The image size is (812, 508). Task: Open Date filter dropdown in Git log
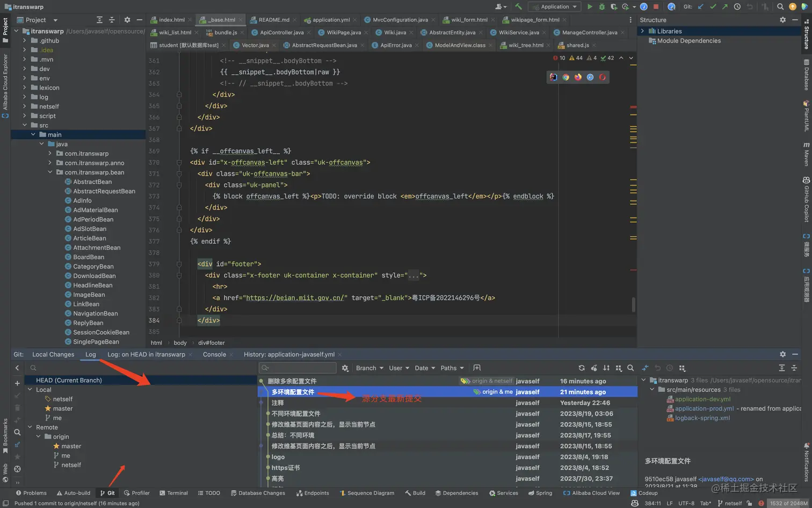click(425, 368)
